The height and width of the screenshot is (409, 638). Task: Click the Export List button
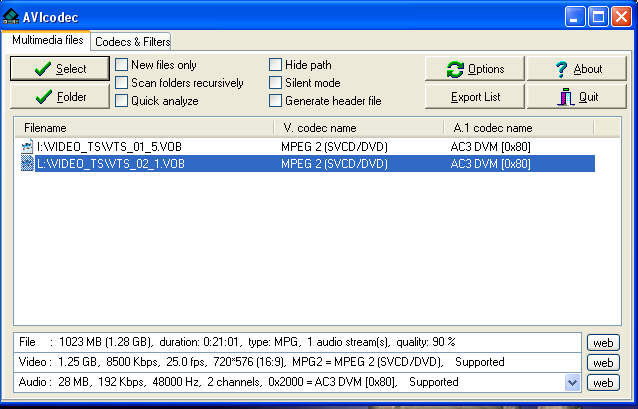[474, 97]
